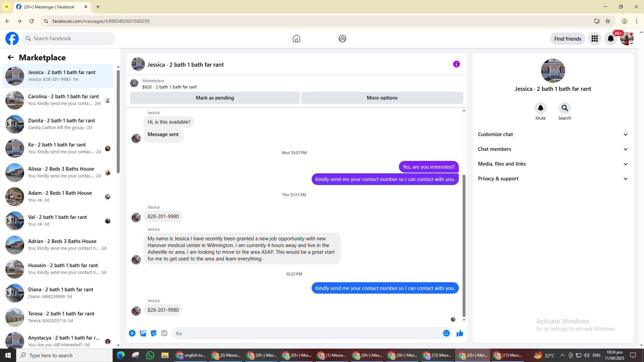Go to the Home feed icon
Screen dimensions: 644x362
(297, 39)
